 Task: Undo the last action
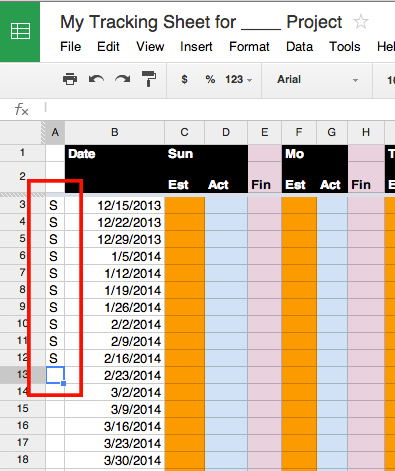[96, 80]
